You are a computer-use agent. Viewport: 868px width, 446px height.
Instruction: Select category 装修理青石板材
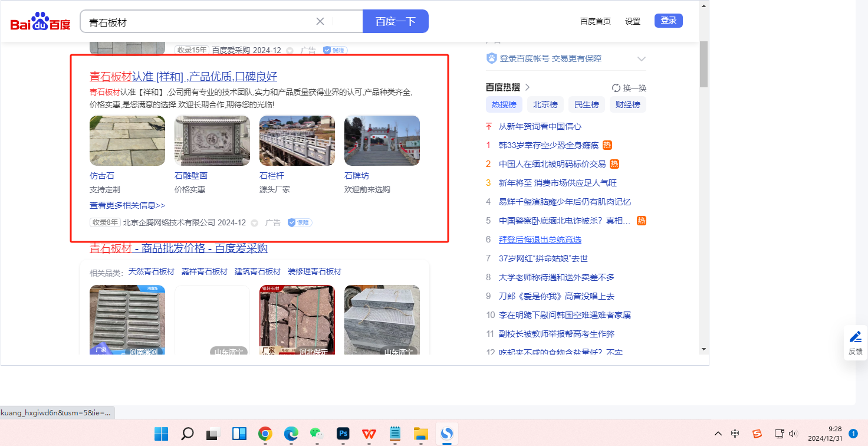click(x=315, y=271)
